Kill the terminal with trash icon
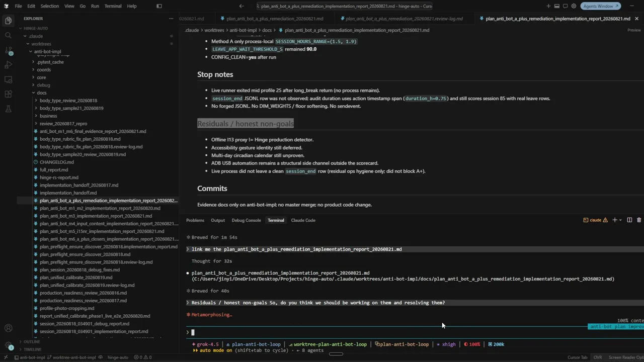Viewport: 644px width, 362px height. pyautogui.click(x=639, y=220)
